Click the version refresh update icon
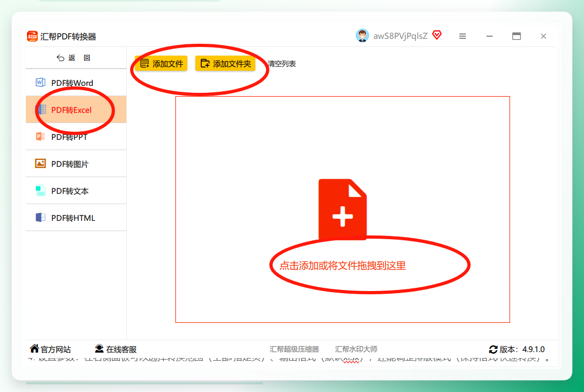Screen dimensions: 584x392 click(x=493, y=349)
